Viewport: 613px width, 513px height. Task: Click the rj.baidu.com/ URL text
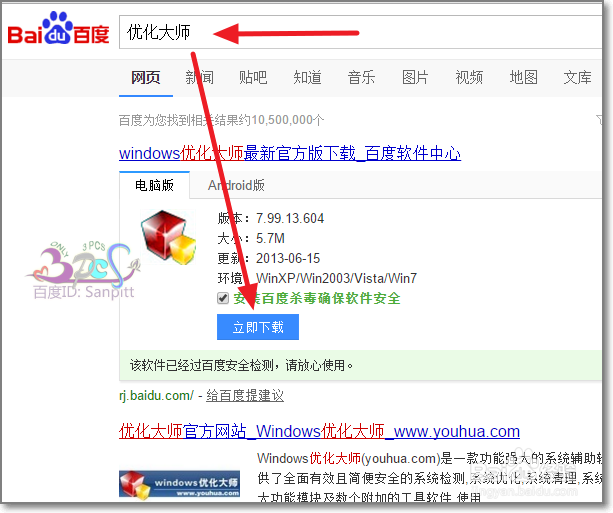point(156,395)
